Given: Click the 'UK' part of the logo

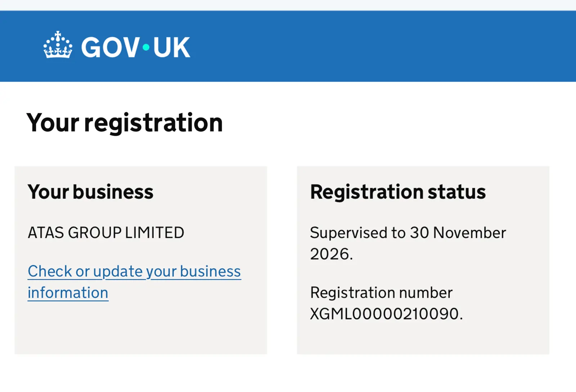Looking at the screenshot, I should pyautogui.click(x=171, y=47).
